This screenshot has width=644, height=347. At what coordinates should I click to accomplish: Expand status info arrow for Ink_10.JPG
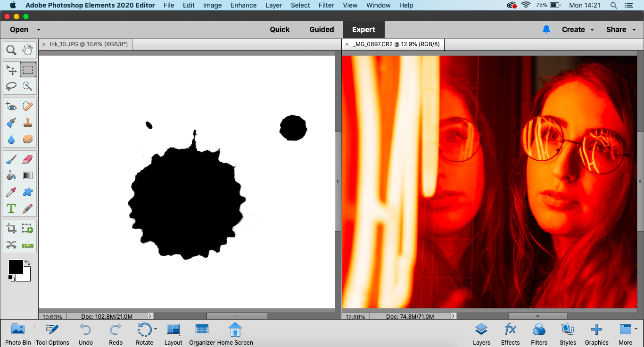coord(150,316)
